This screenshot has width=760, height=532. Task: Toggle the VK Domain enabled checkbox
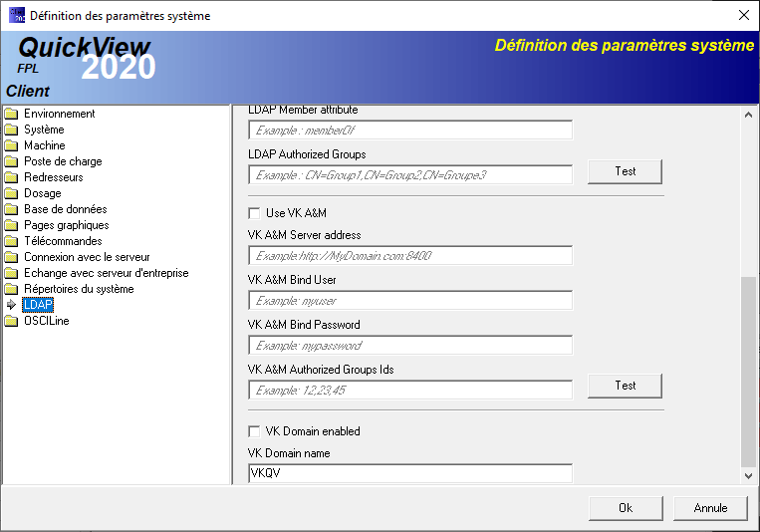pos(254,431)
